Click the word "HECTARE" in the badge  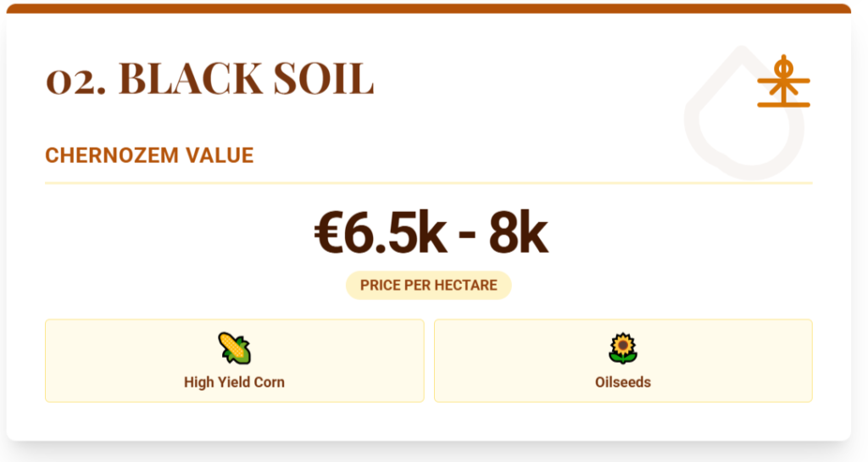tap(467, 285)
